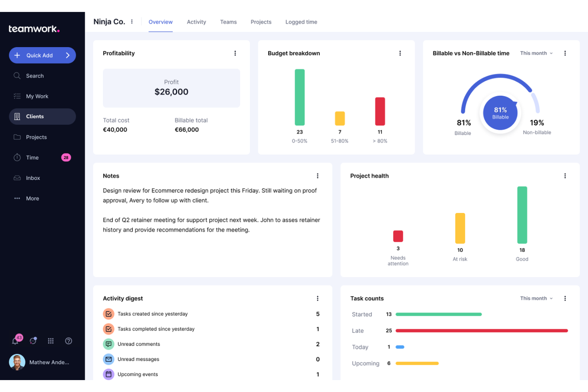This screenshot has width=588, height=392.
Task: Open the Project health card options menu
Action: pyautogui.click(x=565, y=176)
